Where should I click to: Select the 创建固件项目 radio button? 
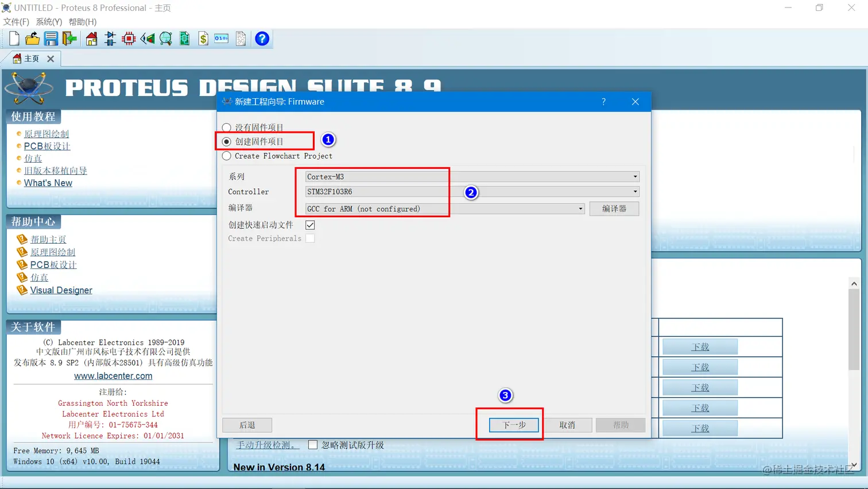coord(227,141)
